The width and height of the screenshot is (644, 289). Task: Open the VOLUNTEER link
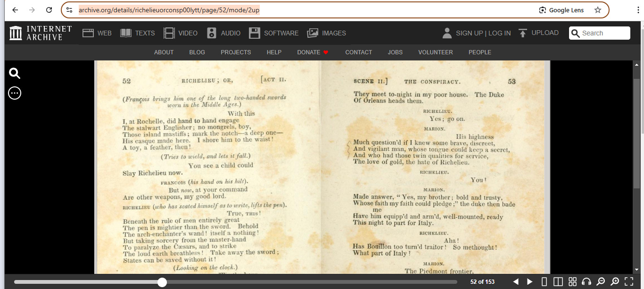[436, 52]
